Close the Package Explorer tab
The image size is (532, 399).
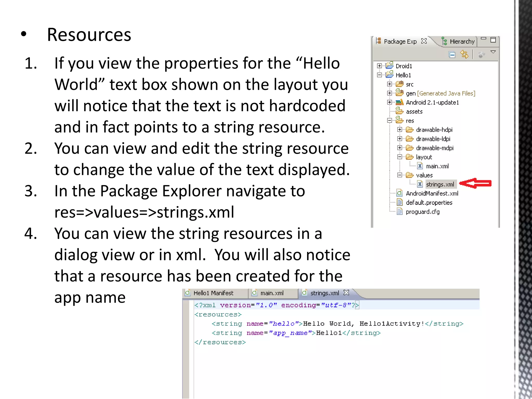coord(424,41)
